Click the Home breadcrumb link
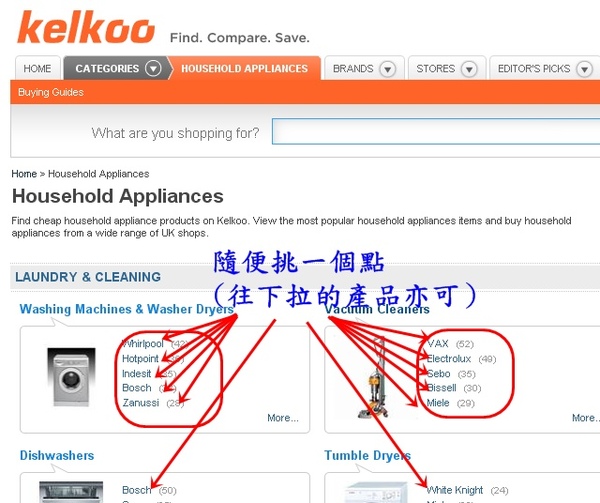The height and width of the screenshot is (503, 600). (24, 174)
